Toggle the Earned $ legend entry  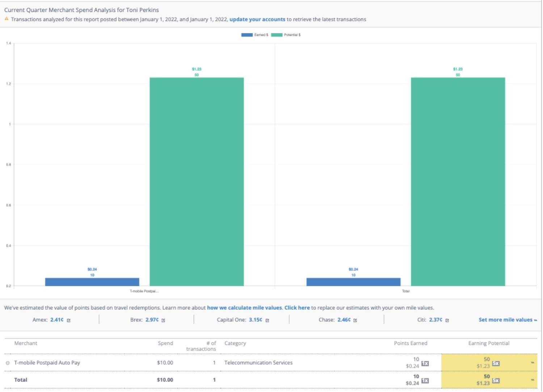pyautogui.click(x=261, y=35)
